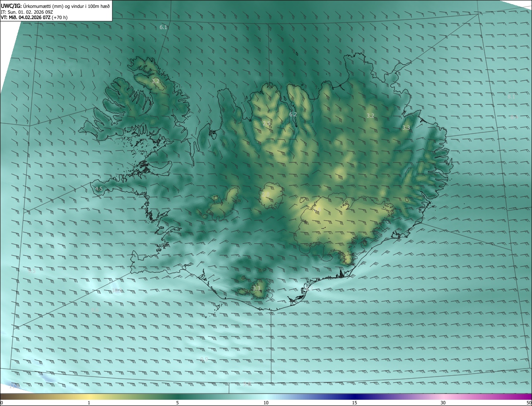Image resolution: width=532 pixels, height=406 pixels.
Task: Click the 50 tick on the colour scale
Action: point(529,403)
